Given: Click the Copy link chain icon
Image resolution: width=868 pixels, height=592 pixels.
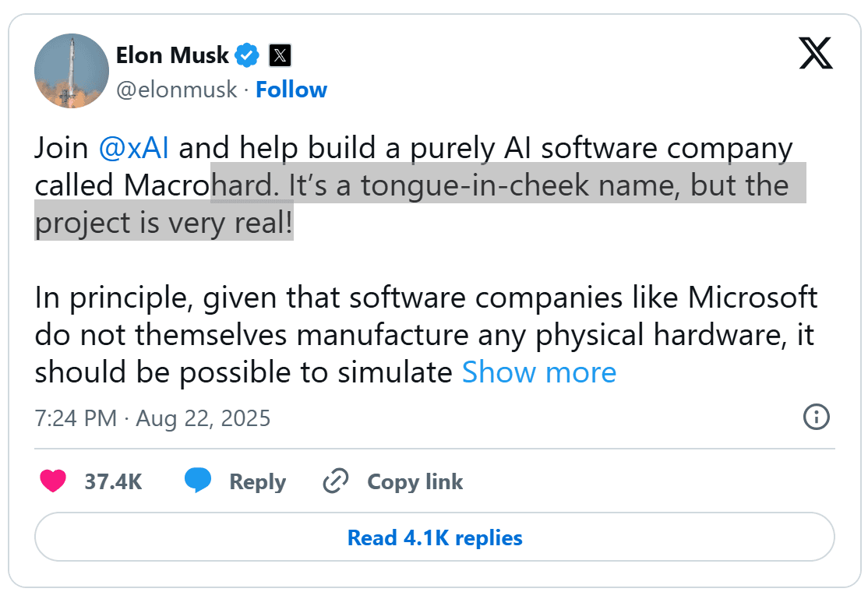Looking at the screenshot, I should pyautogui.click(x=335, y=481).
